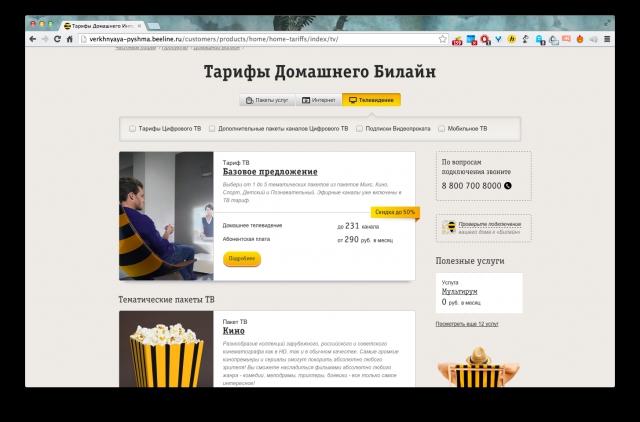
Task: Switch to Интернет tab
Action: [319, 100]
